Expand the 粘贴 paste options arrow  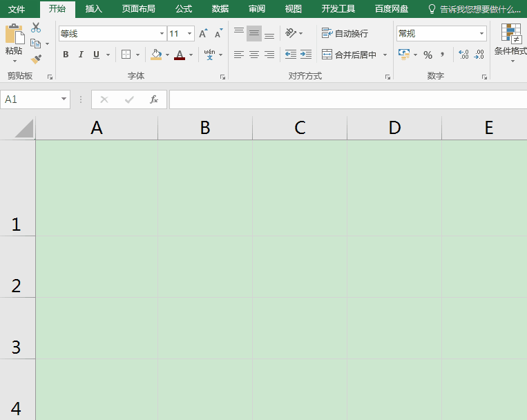tap(15, 61)
